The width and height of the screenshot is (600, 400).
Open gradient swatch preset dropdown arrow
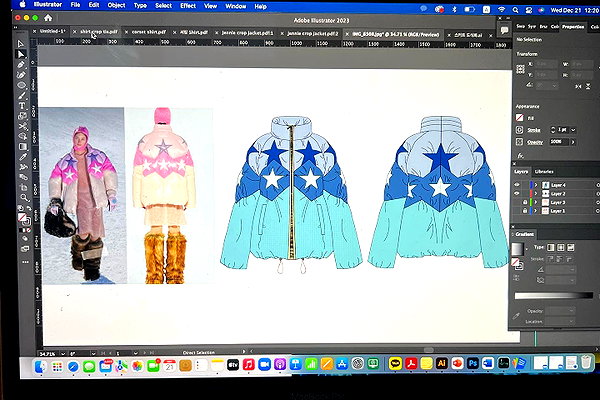pyautogui.click(x=527, y=249)
